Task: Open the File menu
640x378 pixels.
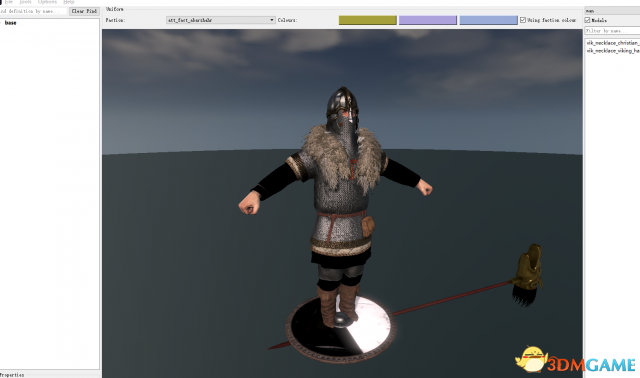Action: point(9,2)
